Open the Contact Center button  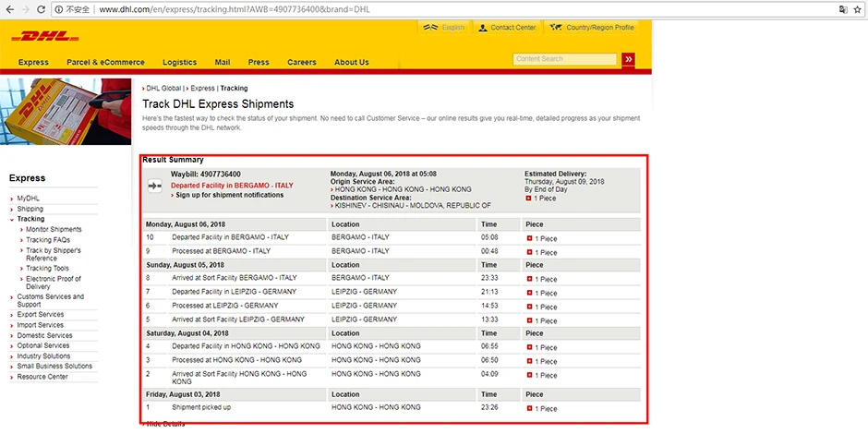508,28
